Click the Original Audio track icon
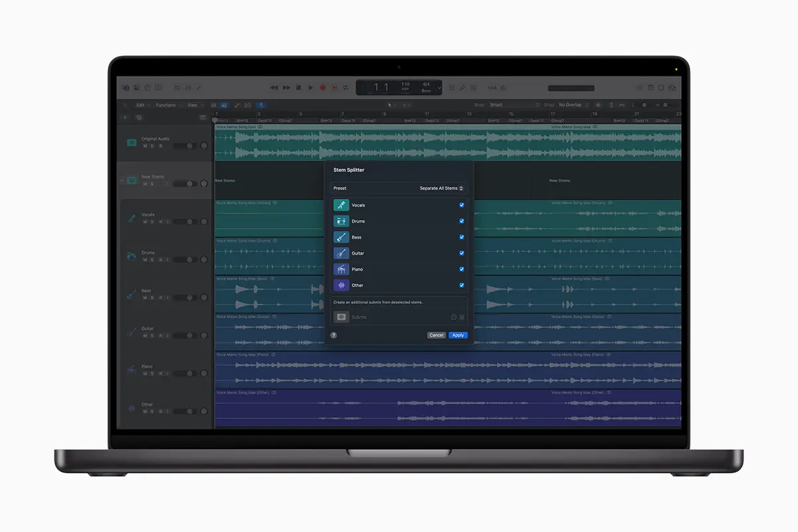This screenshot has height=532, width=798. point(131,142)
